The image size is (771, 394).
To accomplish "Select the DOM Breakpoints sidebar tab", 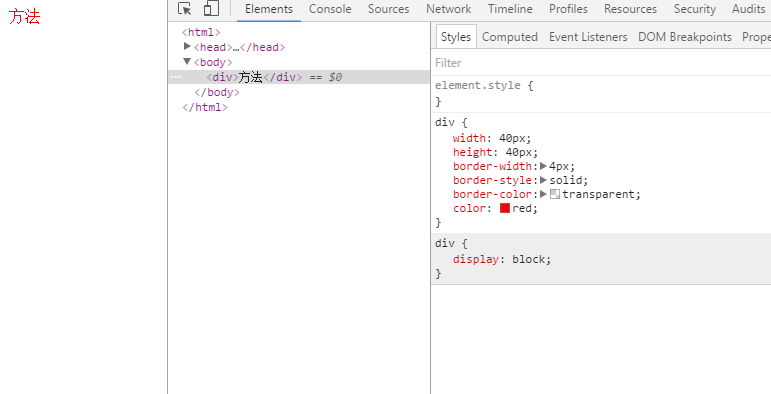I will coord(685,37).
